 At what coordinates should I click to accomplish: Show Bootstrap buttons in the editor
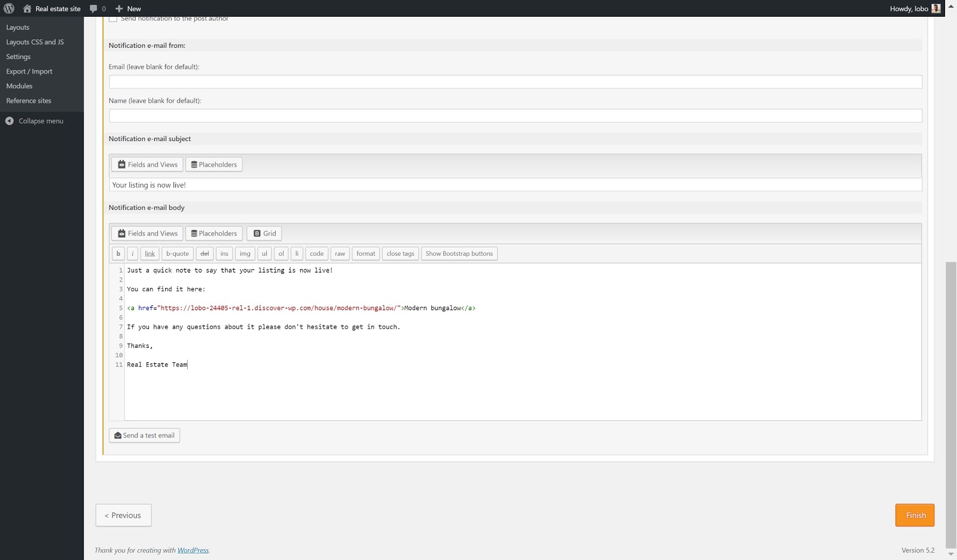coord(459,253)
